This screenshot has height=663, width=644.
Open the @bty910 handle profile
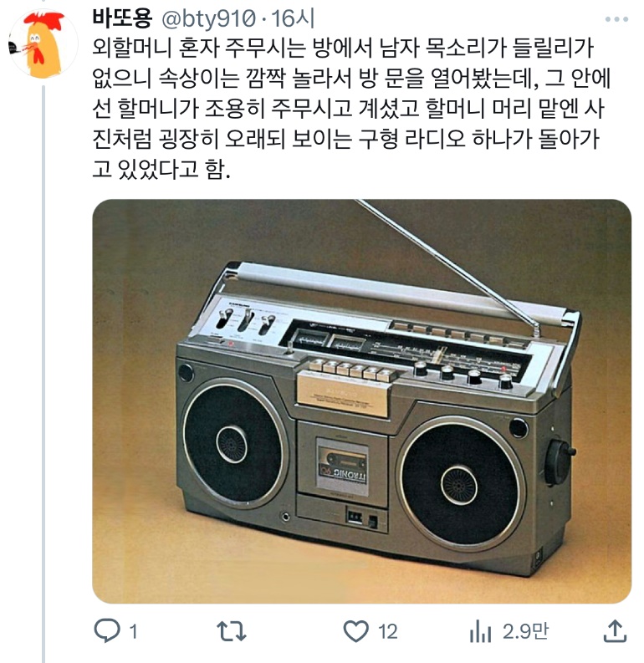pyautogui.click(x=208, y=19)
